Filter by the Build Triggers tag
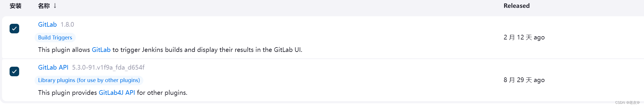 55,37
